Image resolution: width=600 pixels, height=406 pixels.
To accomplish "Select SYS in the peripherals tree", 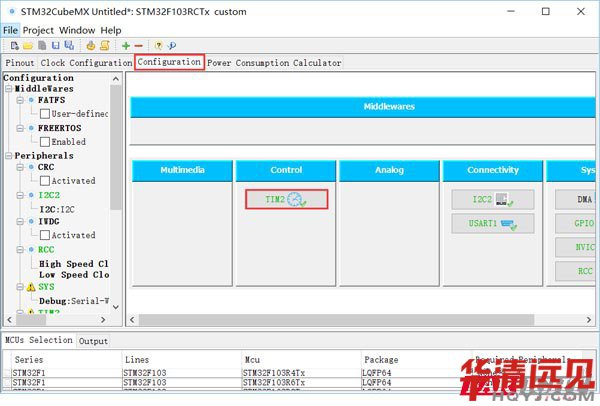I will click(46, 287).
